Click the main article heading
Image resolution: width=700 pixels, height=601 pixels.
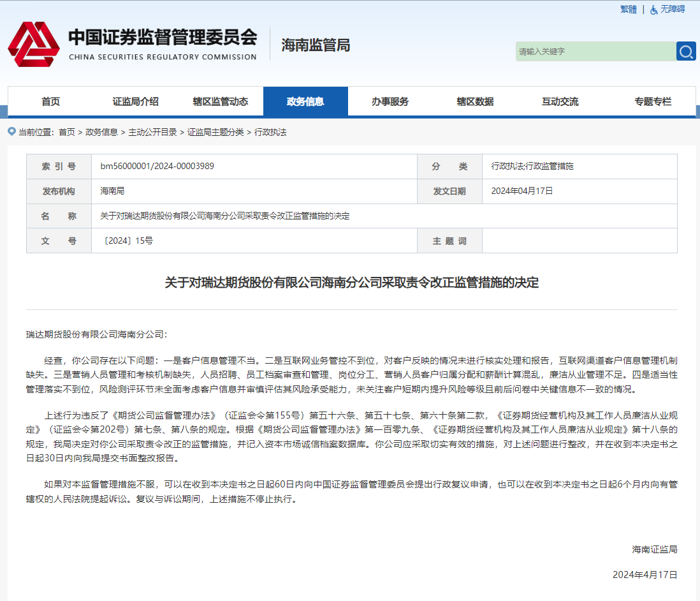coord(352,283)
